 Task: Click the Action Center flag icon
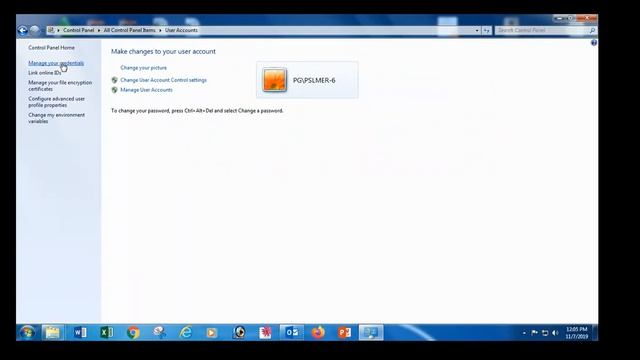tap(534, 333)
